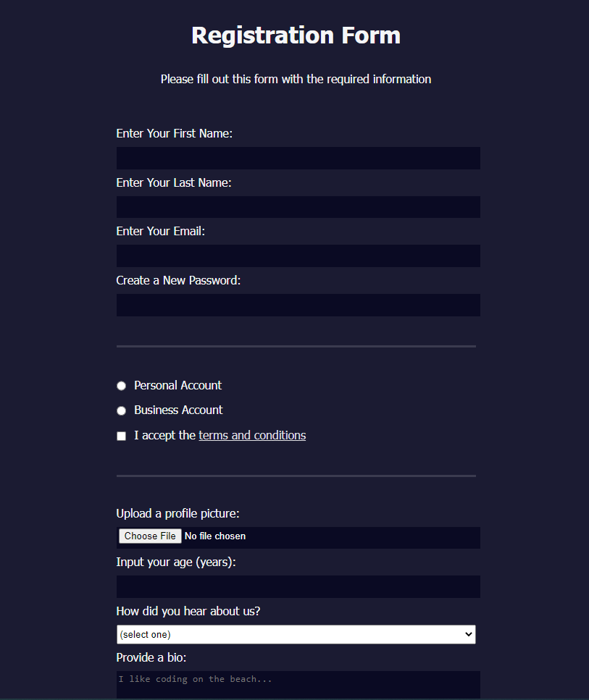Open the 'How did you hear about us?' dropdown
Screen dimensions: 589x700
click(x=296, y=633)
